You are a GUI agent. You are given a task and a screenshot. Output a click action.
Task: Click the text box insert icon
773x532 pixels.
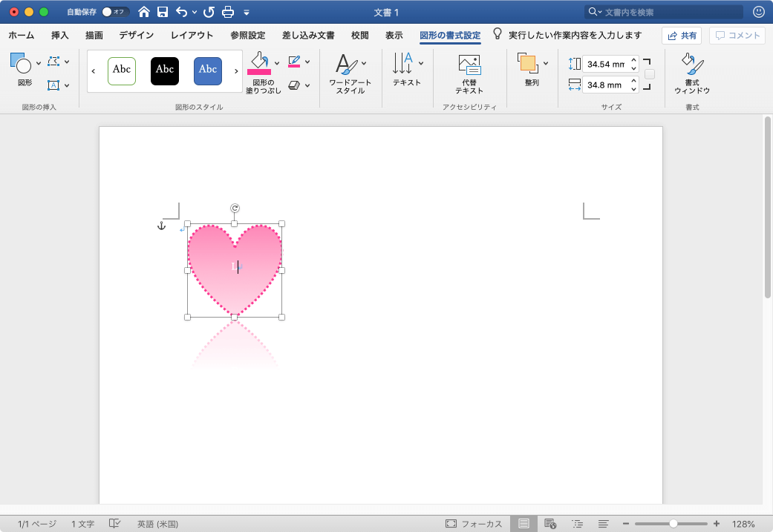[53, 85]
